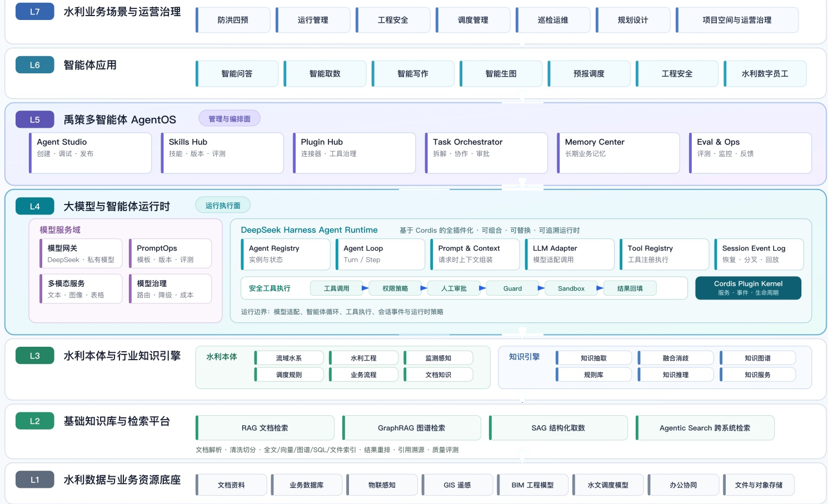Select the PromptOps card
Screen dimensions: 828x504
click(x=171, y=253)
